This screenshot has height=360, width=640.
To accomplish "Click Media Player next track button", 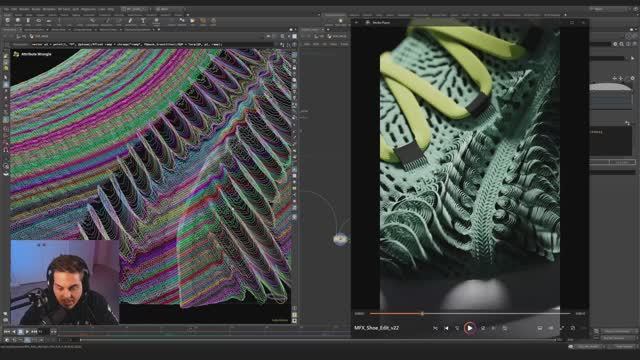I will (494, 328).
